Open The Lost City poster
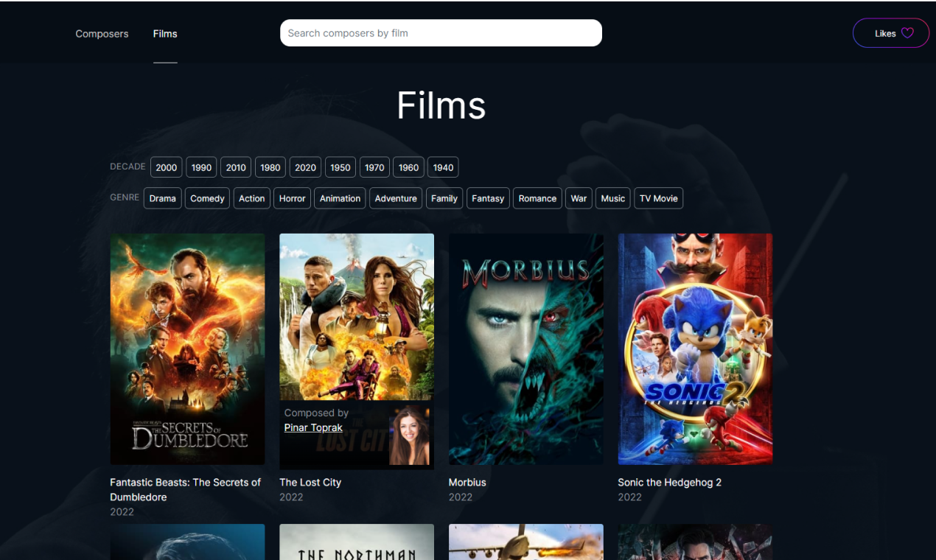The image size is (936, 560). pos(357,317)
